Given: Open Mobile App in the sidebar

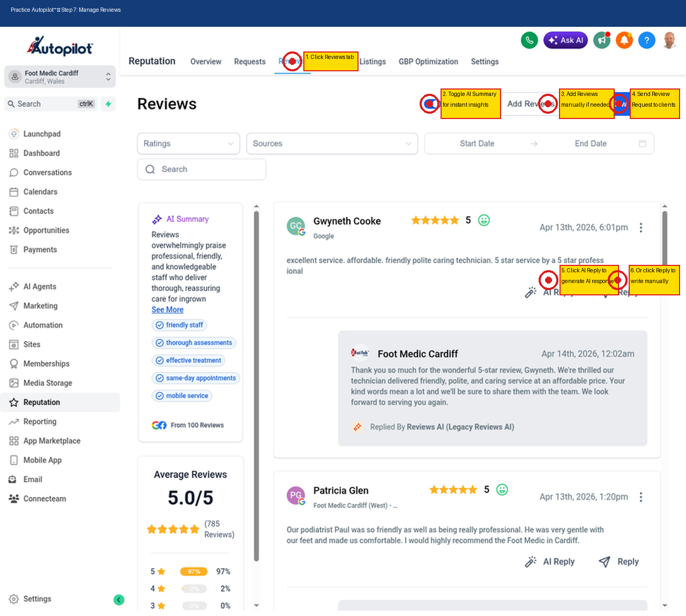Looking at the screenshot, I should pyautogui.click(x=42, y=461).
